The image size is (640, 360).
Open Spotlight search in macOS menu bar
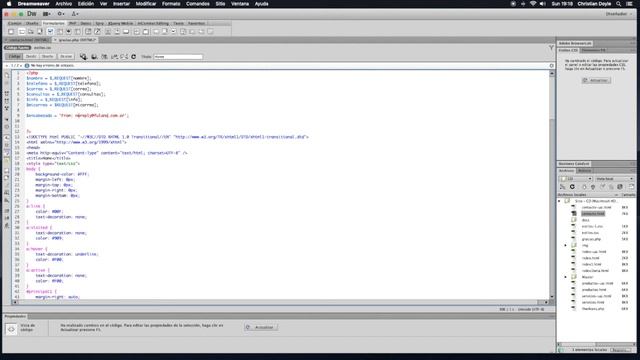[619, 4]
